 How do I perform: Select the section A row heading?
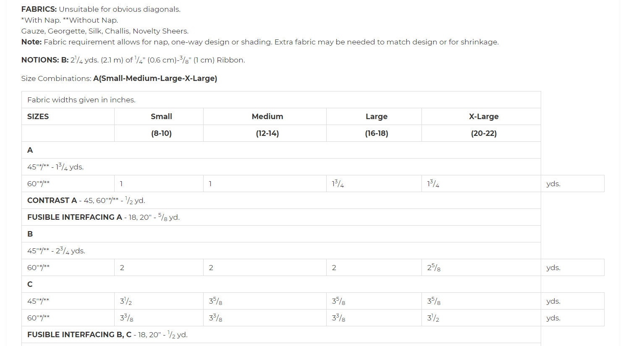[x=281, y=150]
